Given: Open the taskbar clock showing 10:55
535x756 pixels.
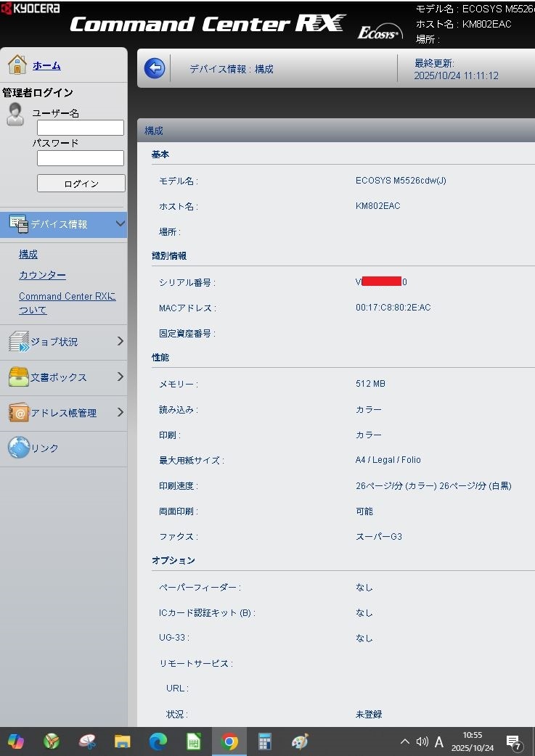Looking at the screenshot, I should (x=473, y=741).
